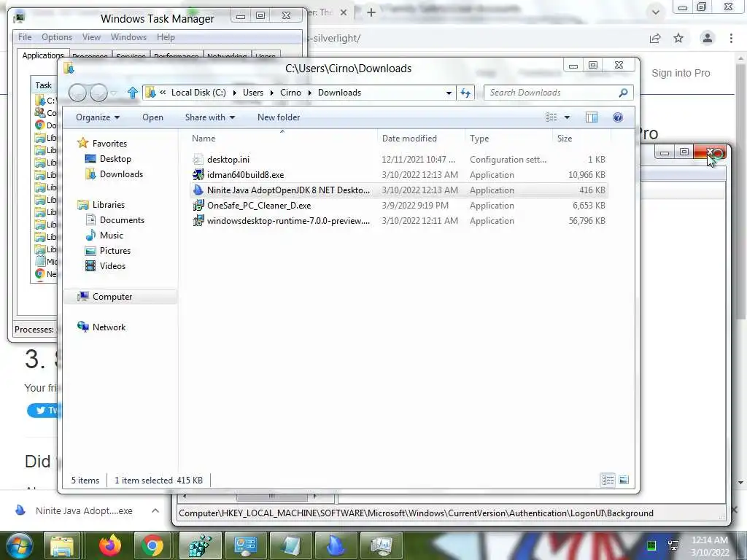The width and height of the screenshot is (747, 560).
Task: Open File Explorer taskbar icon
Action: point(62,545)
